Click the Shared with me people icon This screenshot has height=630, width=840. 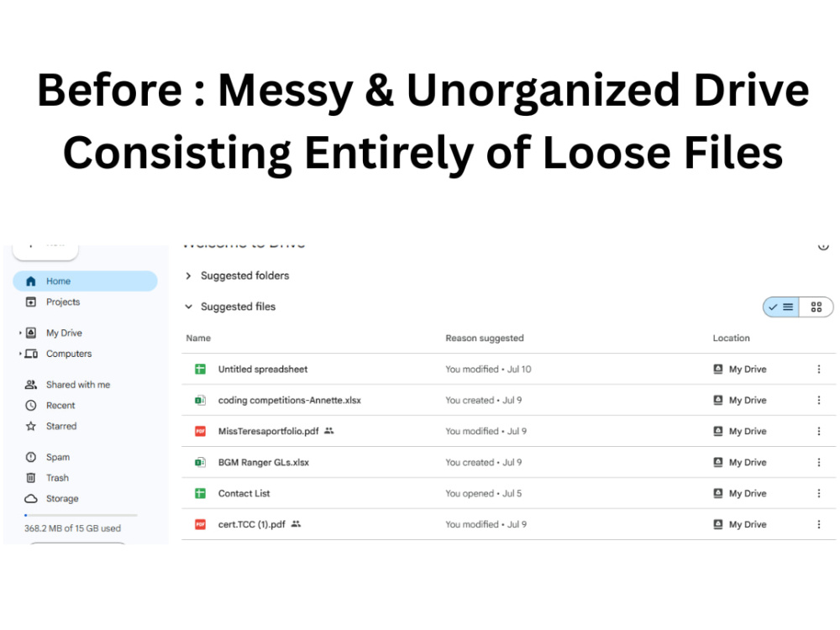[x=31, y=385]
